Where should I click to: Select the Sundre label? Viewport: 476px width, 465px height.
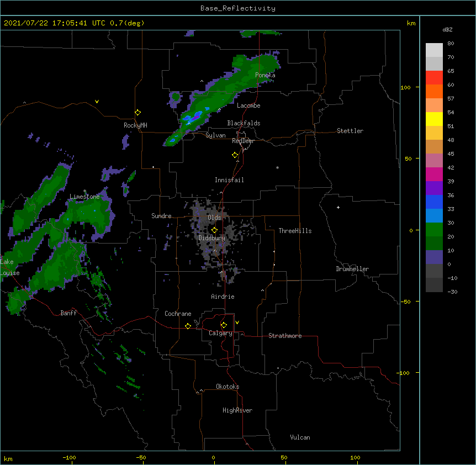(161, 216)
